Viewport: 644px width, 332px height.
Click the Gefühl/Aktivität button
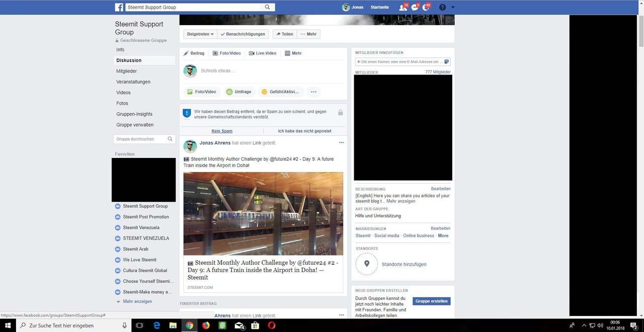tap(281, 92)
